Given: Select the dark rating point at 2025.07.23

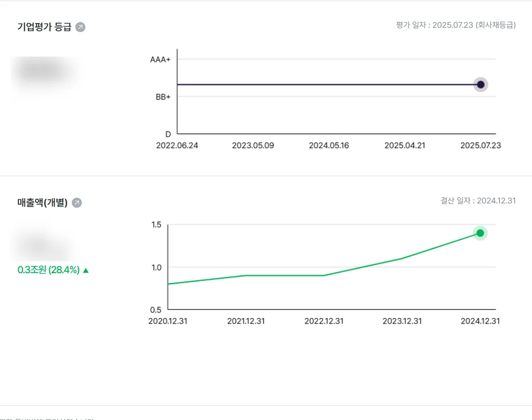Looking at the screenshot, I should point(481,84).
